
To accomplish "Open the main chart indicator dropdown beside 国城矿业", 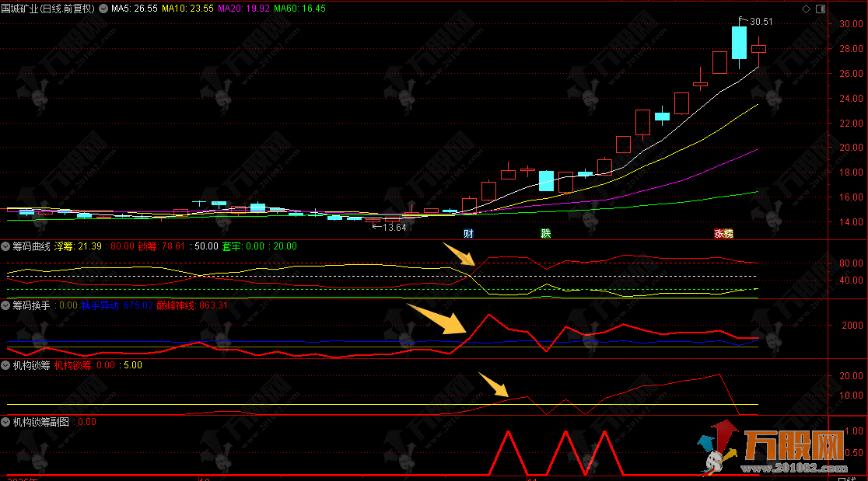I will [x=103, y=9].
